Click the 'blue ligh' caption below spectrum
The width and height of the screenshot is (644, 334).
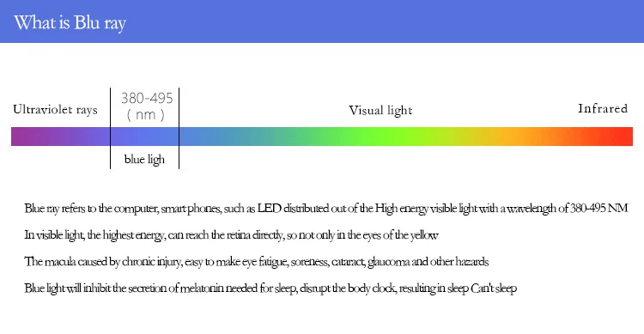click(x=144, y=159)
